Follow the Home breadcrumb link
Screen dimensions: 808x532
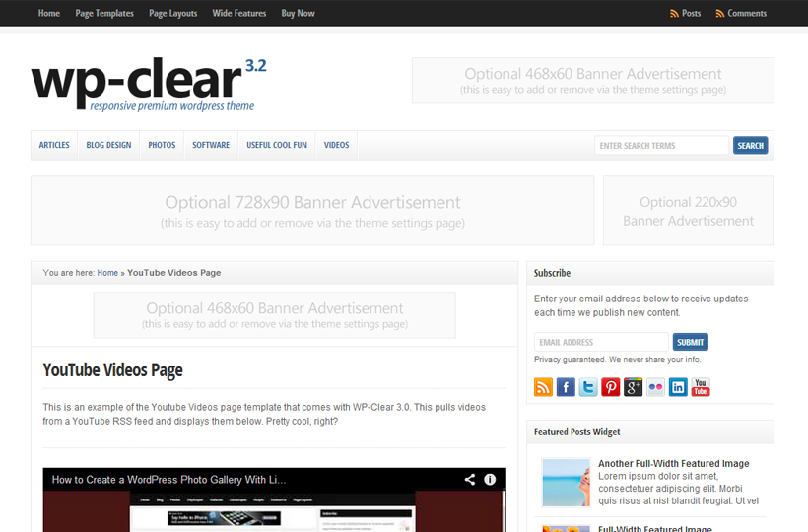click(107, 273)
